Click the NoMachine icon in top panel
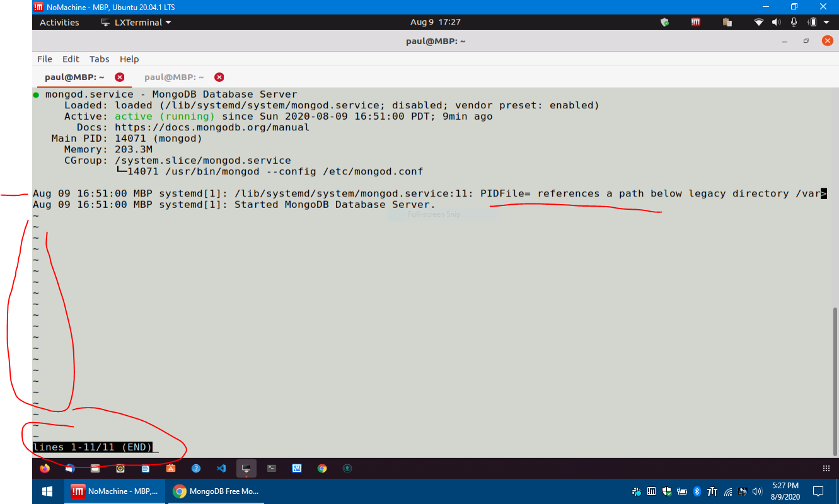 [695, 22]
